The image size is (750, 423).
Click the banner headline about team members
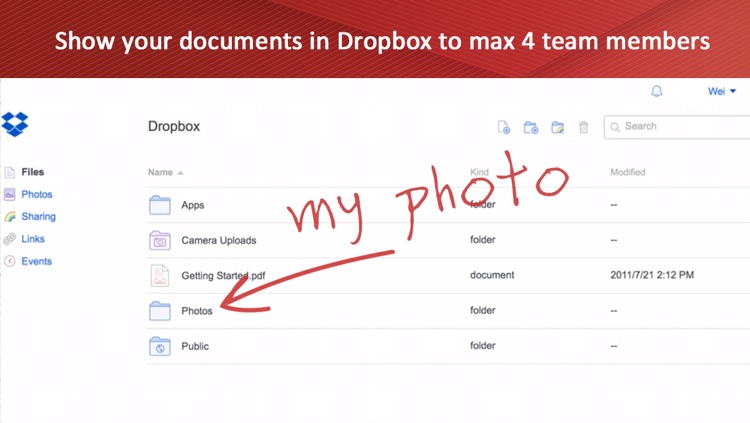click(x=382, y=41)
